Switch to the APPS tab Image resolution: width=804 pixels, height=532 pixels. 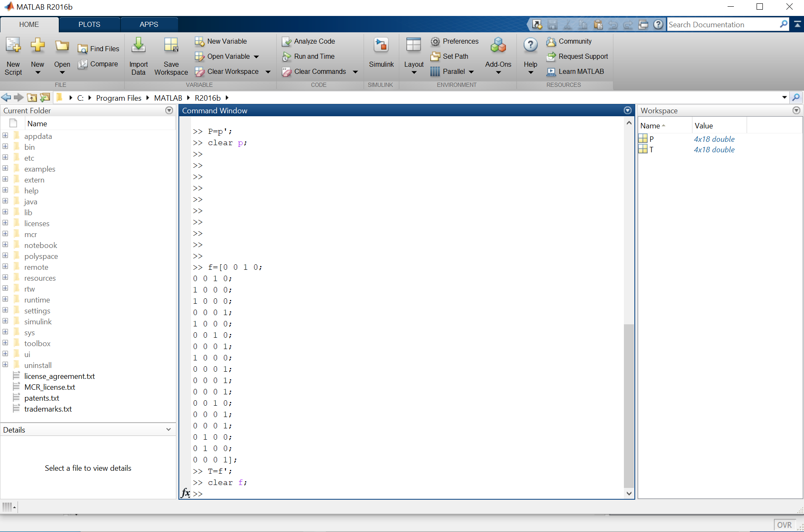(149, 24)
